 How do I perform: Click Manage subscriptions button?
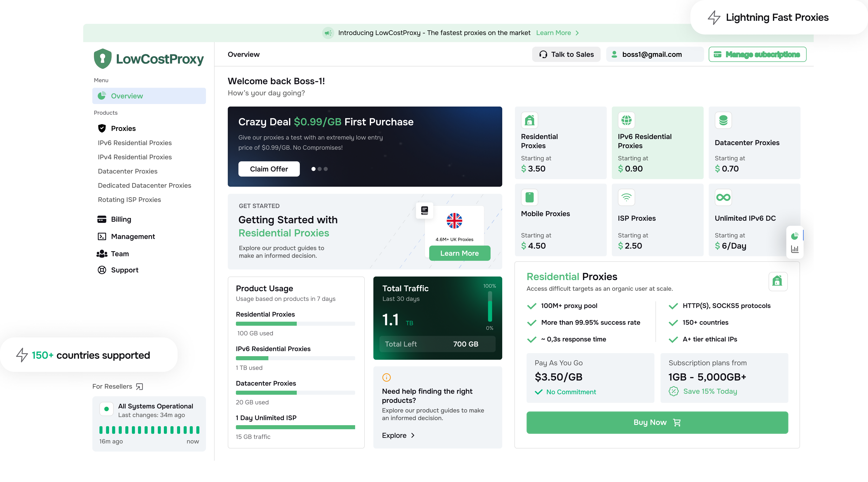[x=758, y=54]
